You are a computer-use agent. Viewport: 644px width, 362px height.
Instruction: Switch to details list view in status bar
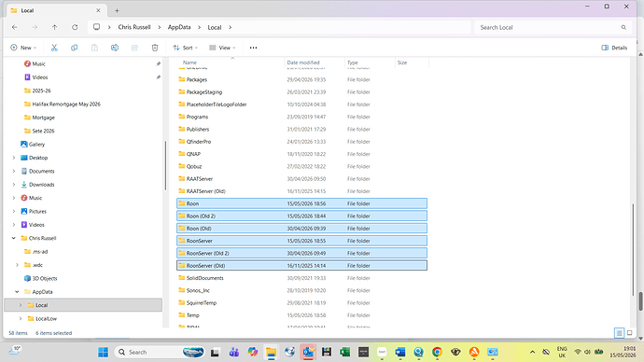point(620,333)
